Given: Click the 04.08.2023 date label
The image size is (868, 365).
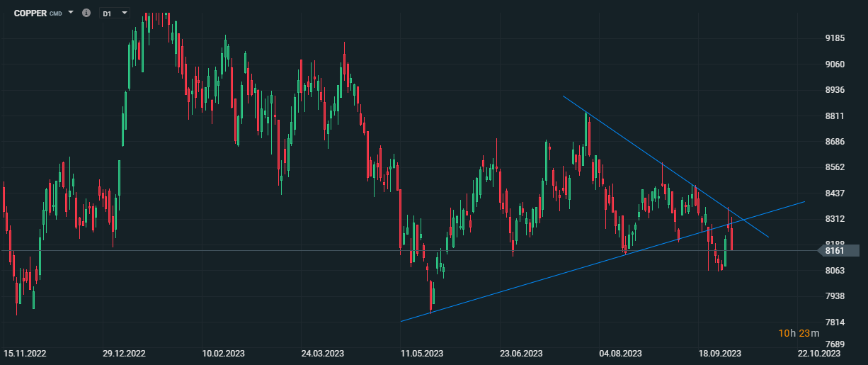Looking at the screenshot, I should (x=620, y=353).
